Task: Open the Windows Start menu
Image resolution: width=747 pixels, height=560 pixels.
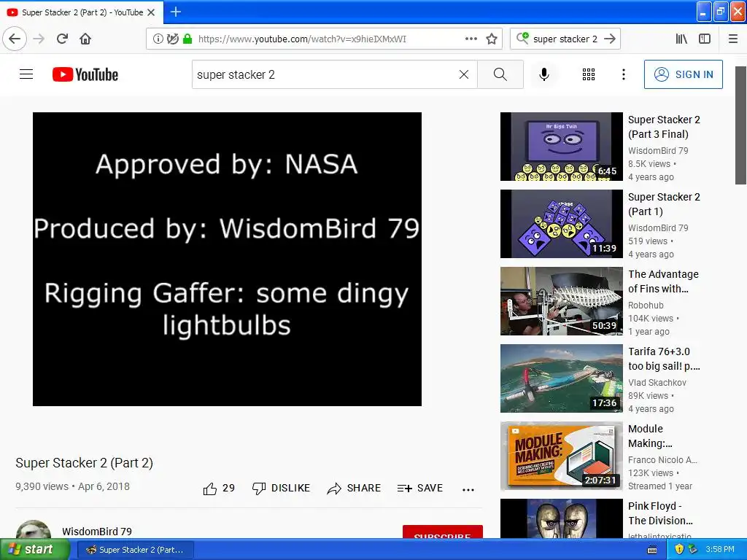Action: [34, 550]
